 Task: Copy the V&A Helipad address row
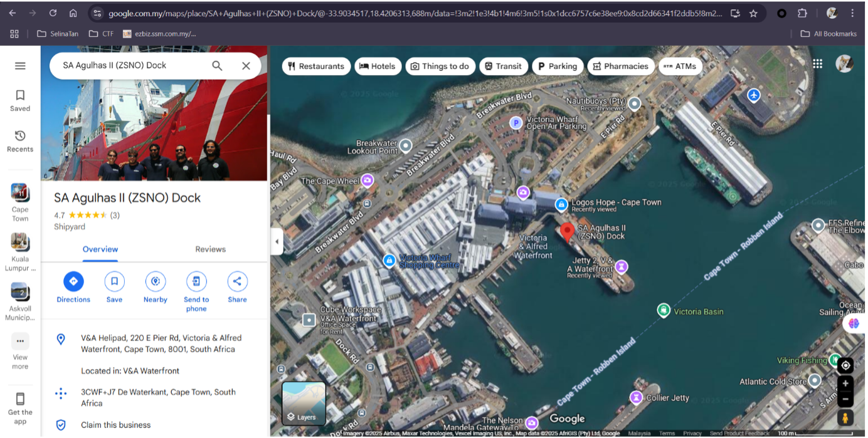[154, 343]
